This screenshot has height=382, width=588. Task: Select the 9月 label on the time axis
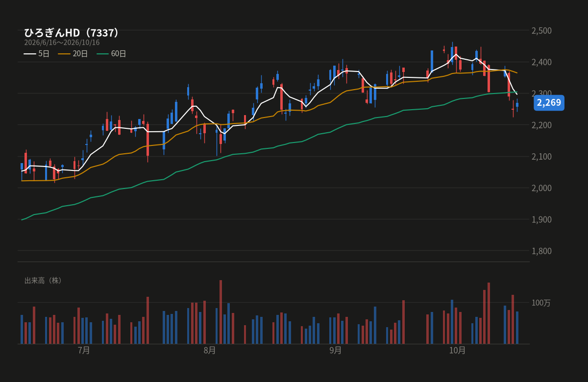coord(336,350)
